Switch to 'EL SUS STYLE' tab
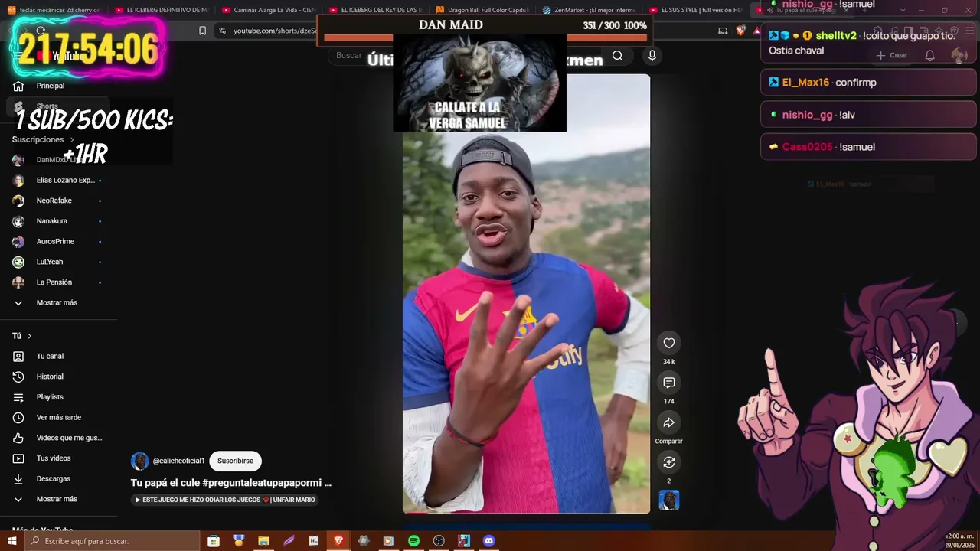This screenshot has width=980, height=551. coord(697,10)
